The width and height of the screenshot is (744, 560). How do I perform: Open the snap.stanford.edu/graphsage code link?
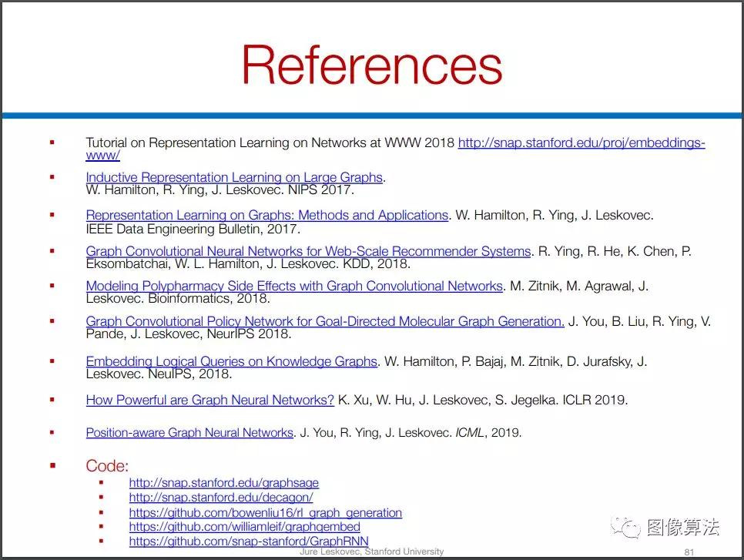pyautogui.click(x=224, y=483)
